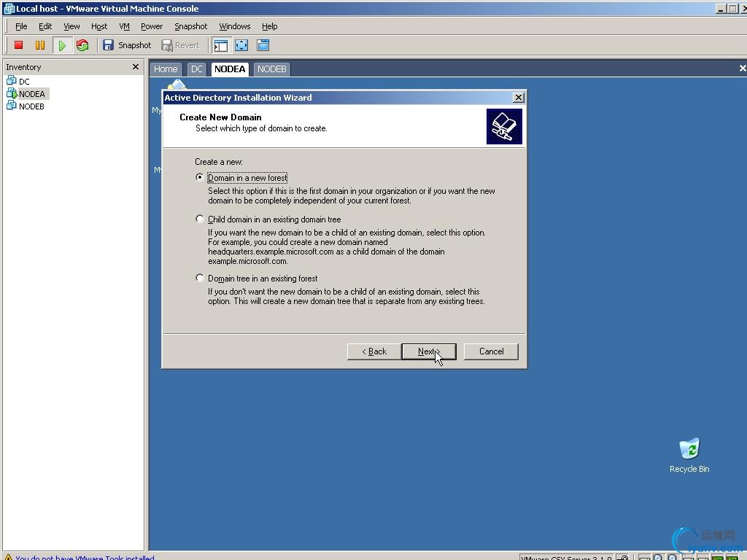747x560 pixels.
Task: Click the Active Directory wizard book icon
Action: click(504, 127)
